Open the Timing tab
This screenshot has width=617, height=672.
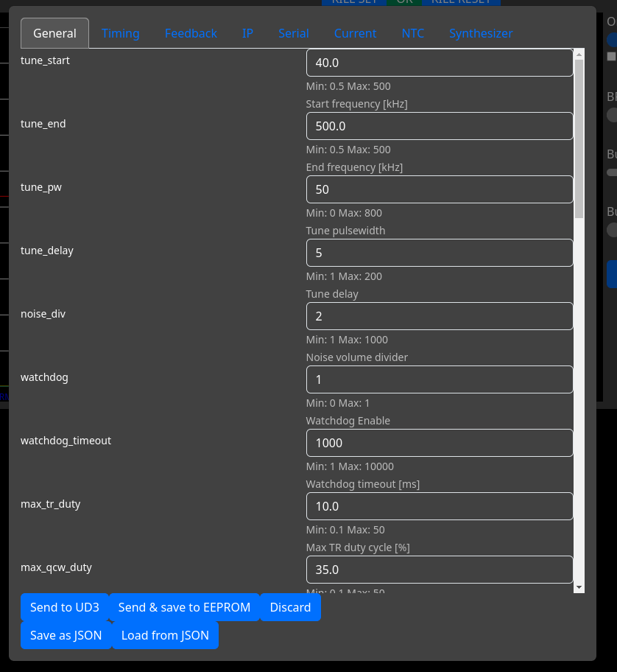point(120,33)
